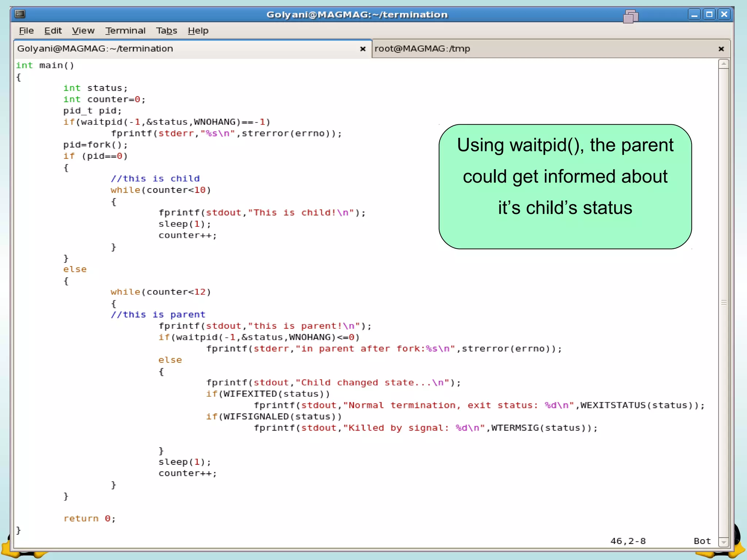This screenshot has height=560, width=747.
Task: Open the View menu
Action: [x=83, y=31]
